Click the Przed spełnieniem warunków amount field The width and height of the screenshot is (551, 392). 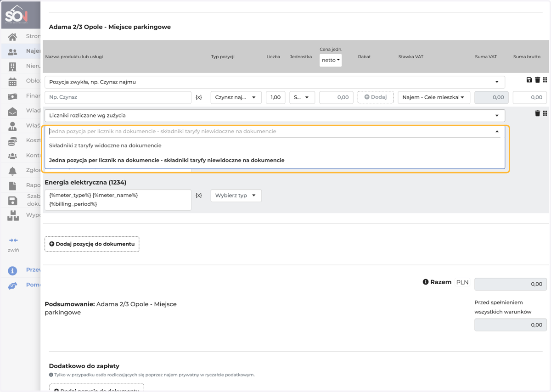tap(511, 325)
